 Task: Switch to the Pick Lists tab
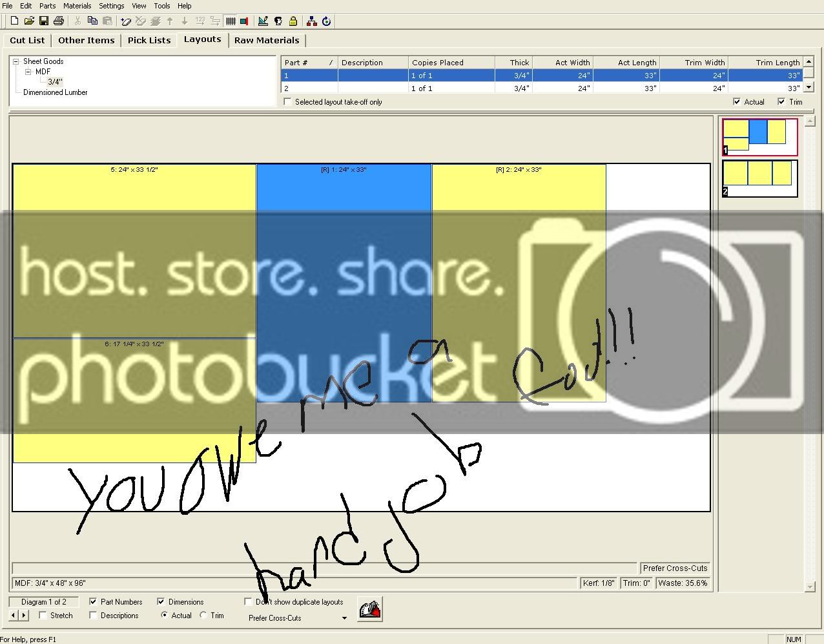point(149,40)
